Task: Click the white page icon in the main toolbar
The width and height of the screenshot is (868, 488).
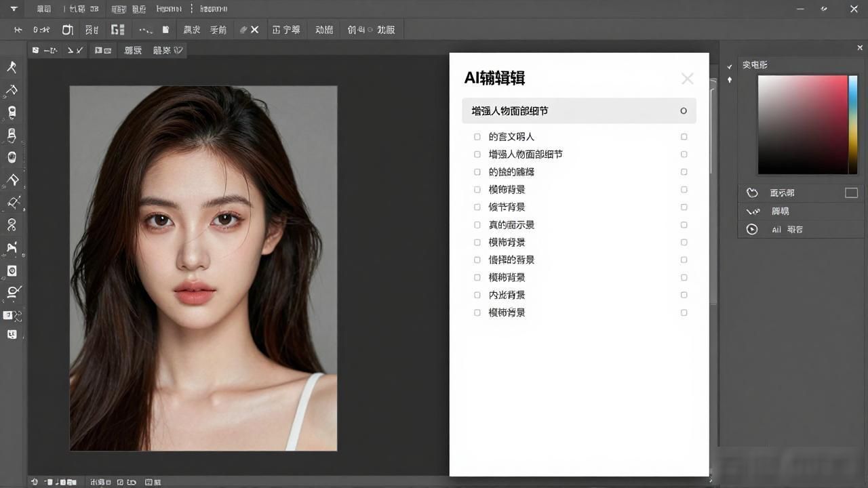Action: pos(165,30)
